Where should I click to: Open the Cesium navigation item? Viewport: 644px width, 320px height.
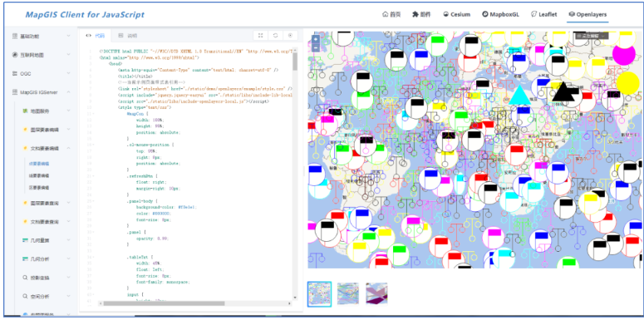click(x=456, y=14)
